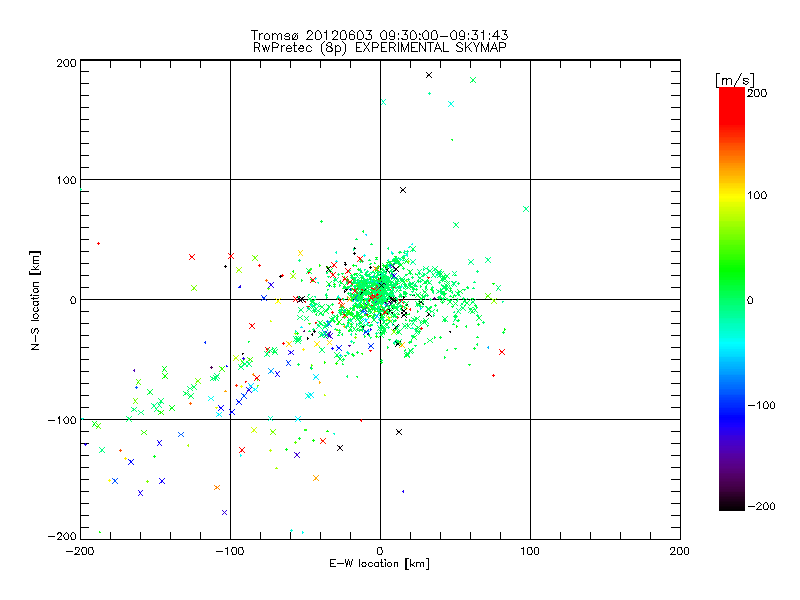
Task: Click the black X marker nearest plot top
Action: click(x=429, y=75)
